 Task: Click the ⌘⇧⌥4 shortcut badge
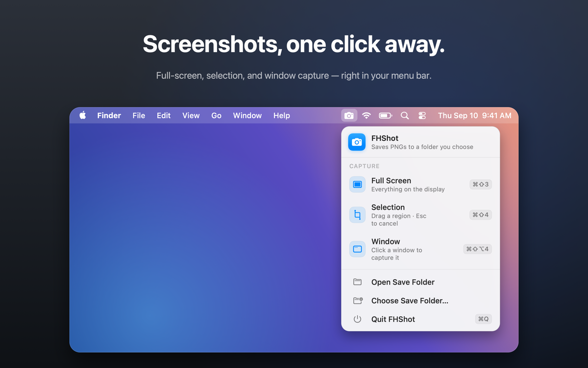(478, 249)
